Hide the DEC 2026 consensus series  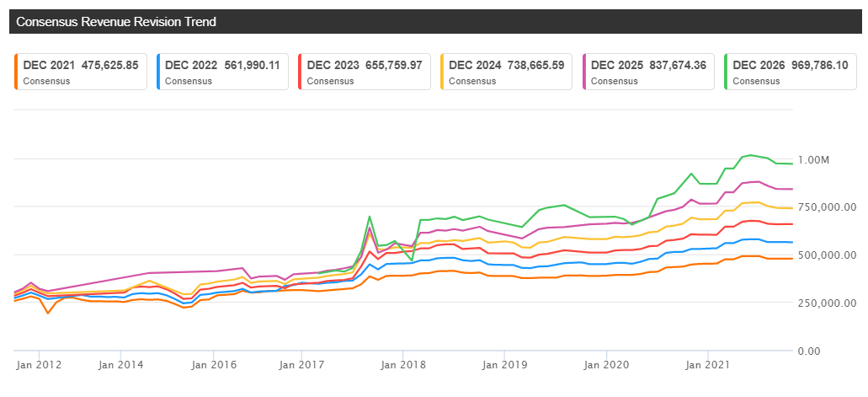click(x=791, y=72)
